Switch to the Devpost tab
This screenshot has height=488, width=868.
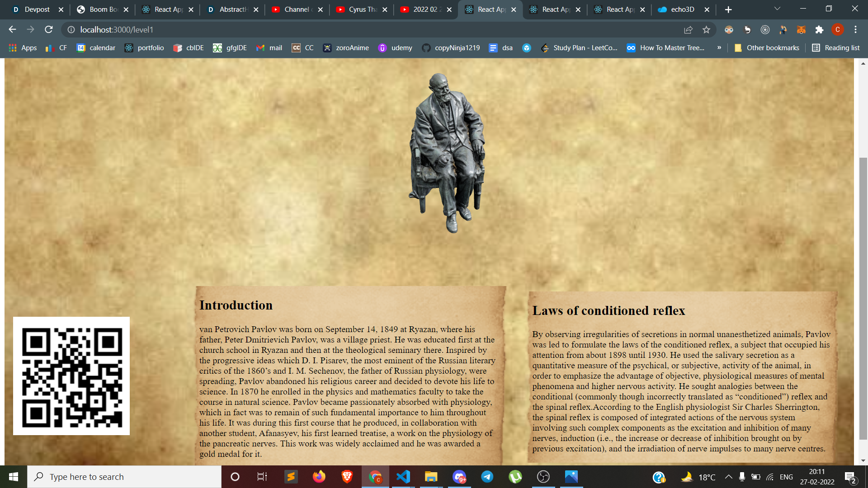(37, 9)
